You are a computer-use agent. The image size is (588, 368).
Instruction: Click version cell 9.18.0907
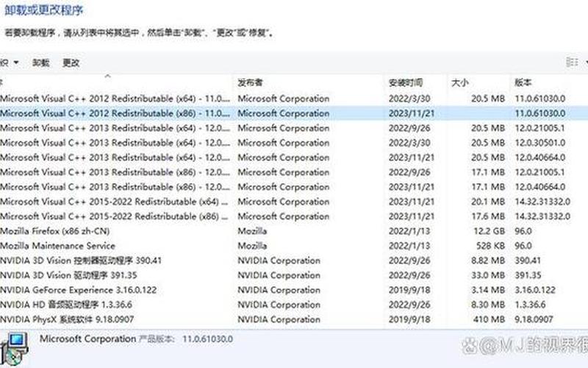[534, 319]
